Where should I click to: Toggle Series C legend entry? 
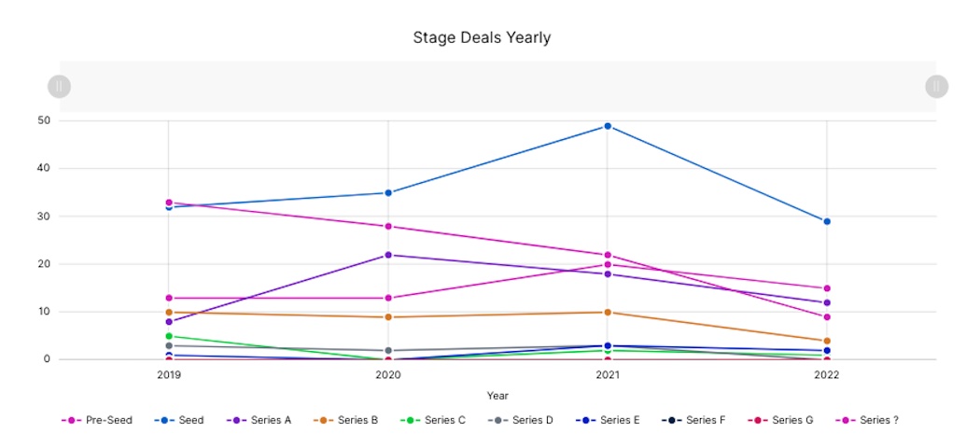(434, 420)
